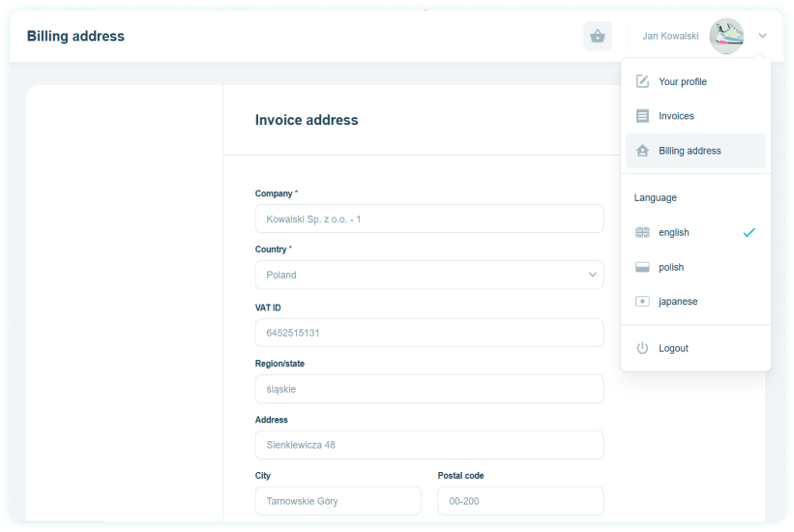Viewport: 794px width, 532px height.
Task: Focus the VAT ID input field
Action: point(428,333)
